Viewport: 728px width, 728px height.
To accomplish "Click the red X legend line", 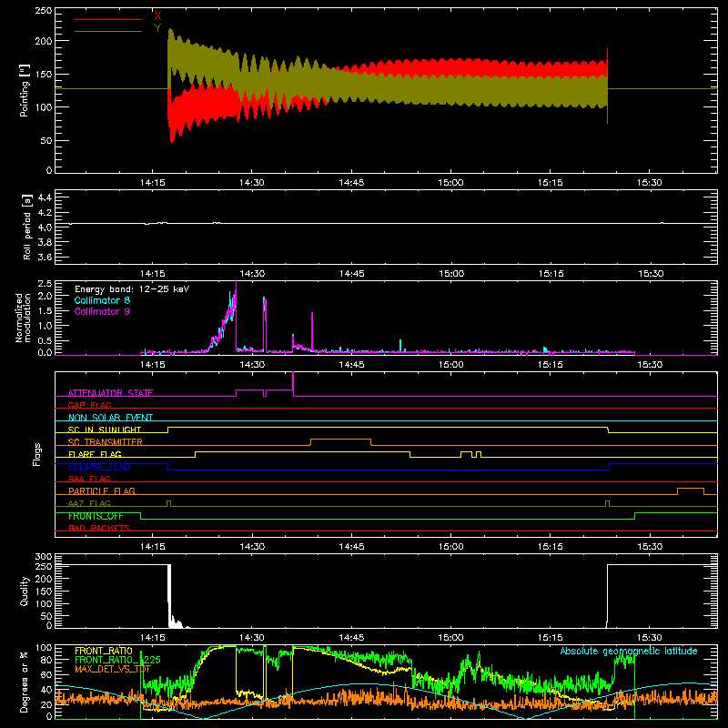I will click(x=108, y=19).
